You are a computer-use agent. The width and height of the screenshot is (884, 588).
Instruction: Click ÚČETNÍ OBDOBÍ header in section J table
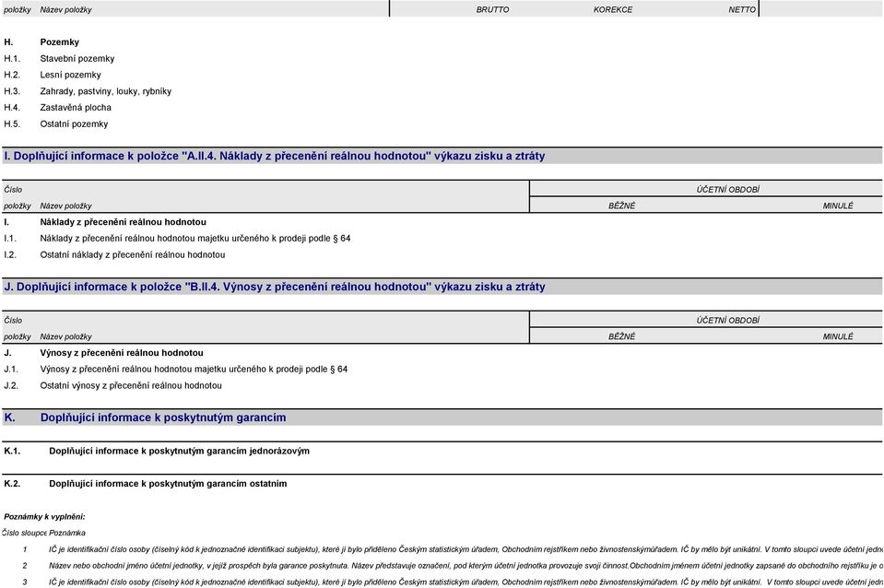(727, 320)
